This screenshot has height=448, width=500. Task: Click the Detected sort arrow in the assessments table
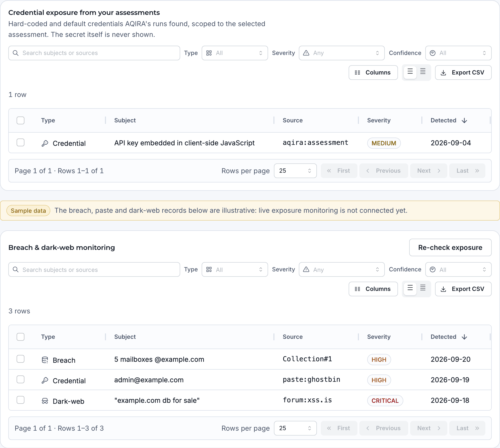tap(464, 120)
